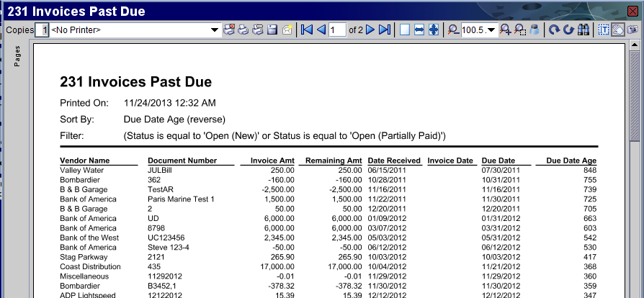Click the current page number field
The height and width of the screenshot is (298, 644).
click(x=337, y=30)
